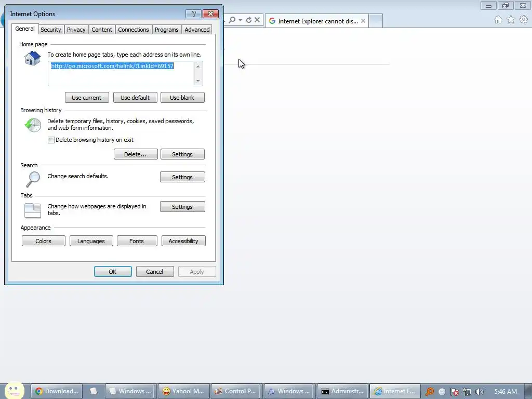The height and width of the screenshot is (399, 532).
Task: Open Accessibility options
Action: click(x=183, y=241)
